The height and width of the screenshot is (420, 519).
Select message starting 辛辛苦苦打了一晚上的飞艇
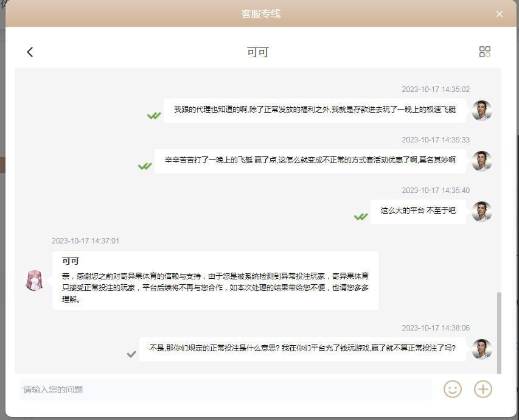310,160
